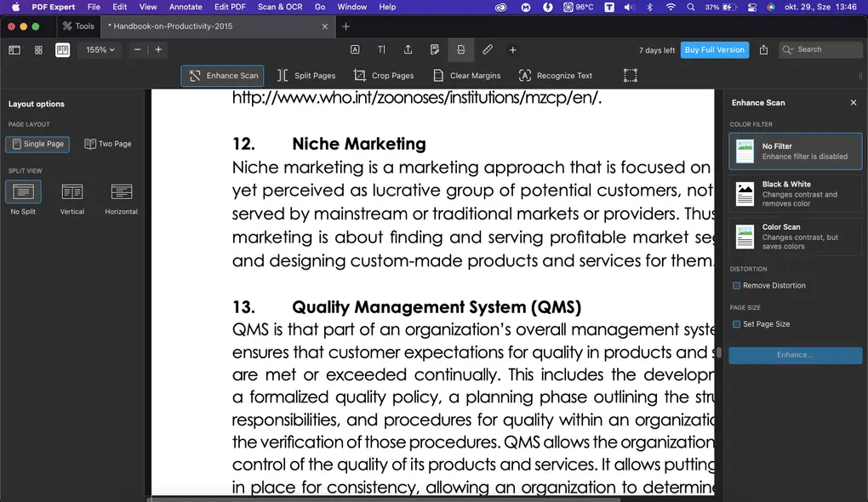This screenshot has width=868, height=502.
Task: Click the share icon in the toolbar
Action: [763, 50]
